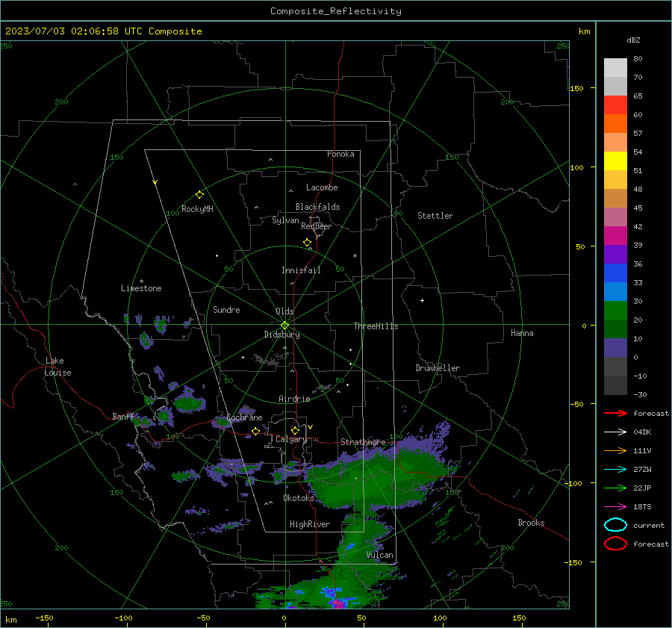This screenshot has width=672, height=628.
Task: Select the yellow 51–54 dBZ color swatch
Action: (615, 161)
